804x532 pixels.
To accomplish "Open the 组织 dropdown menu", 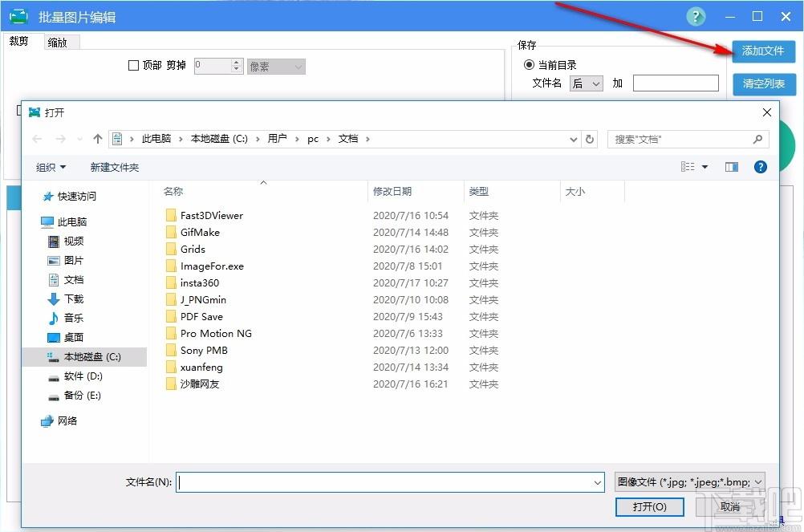I will pyautogui.click(x=51, y=167).
